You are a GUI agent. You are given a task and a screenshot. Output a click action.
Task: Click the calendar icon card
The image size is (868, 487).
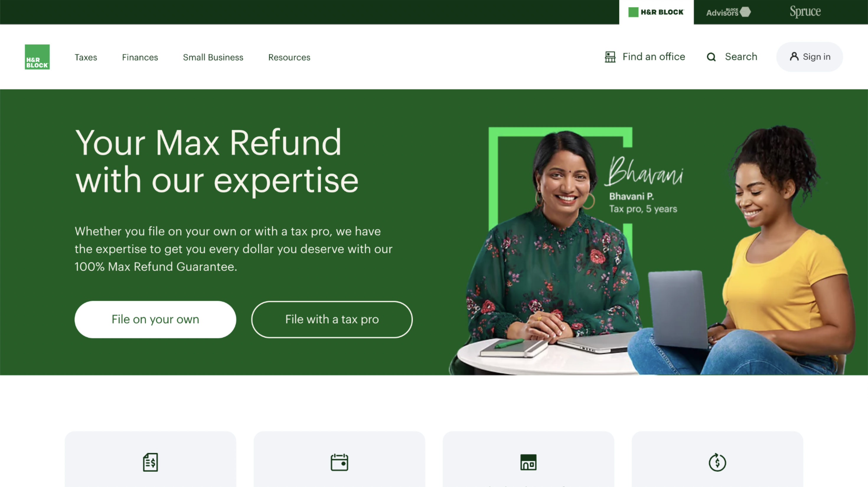339,459
